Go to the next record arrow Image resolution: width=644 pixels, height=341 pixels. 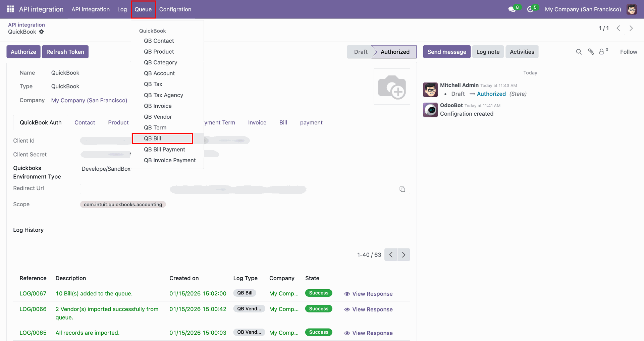click(x=631, y=28)
